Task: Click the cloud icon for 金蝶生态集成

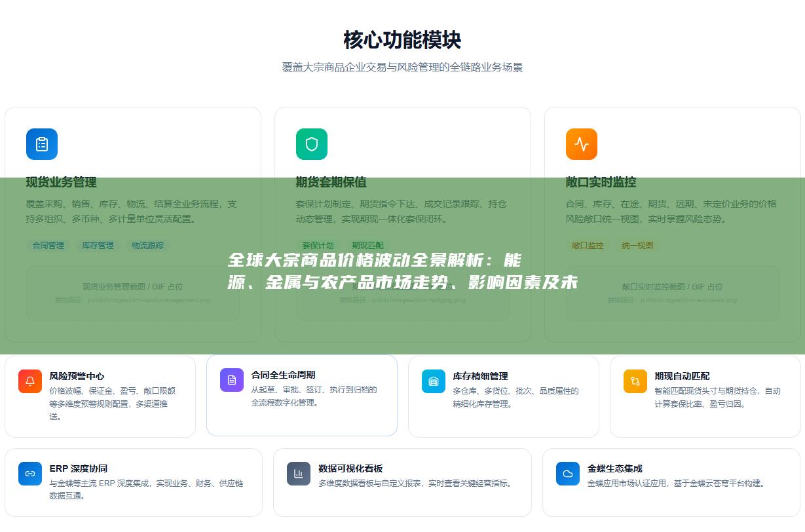Action: pos(568,474)
